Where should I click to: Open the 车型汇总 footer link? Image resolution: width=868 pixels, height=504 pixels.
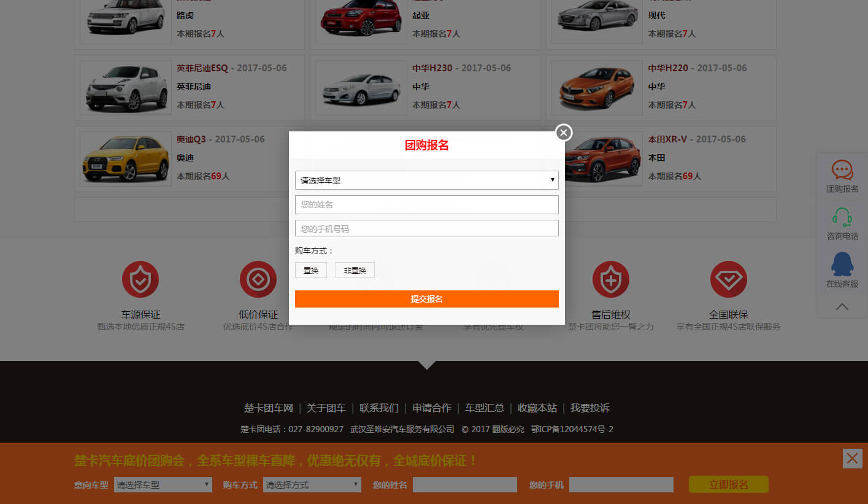485,408
